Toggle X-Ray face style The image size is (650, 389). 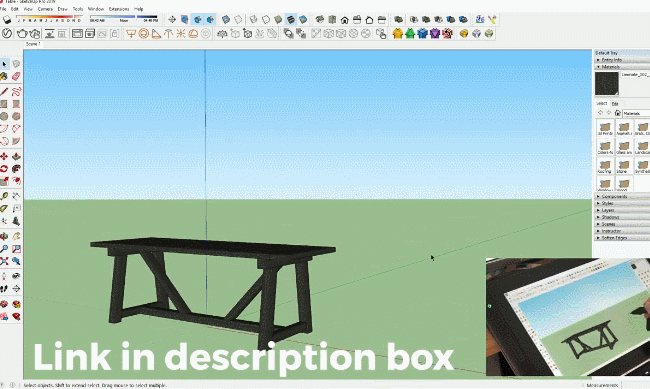click(x=226, y=19)
